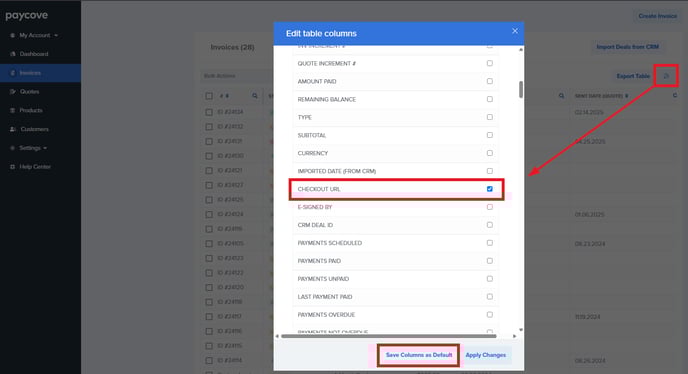Screen dimensions: 688x374
Task: Click the scroll-down arrow in the dialog
Action: pyautogui.click(x=521, y=330)
